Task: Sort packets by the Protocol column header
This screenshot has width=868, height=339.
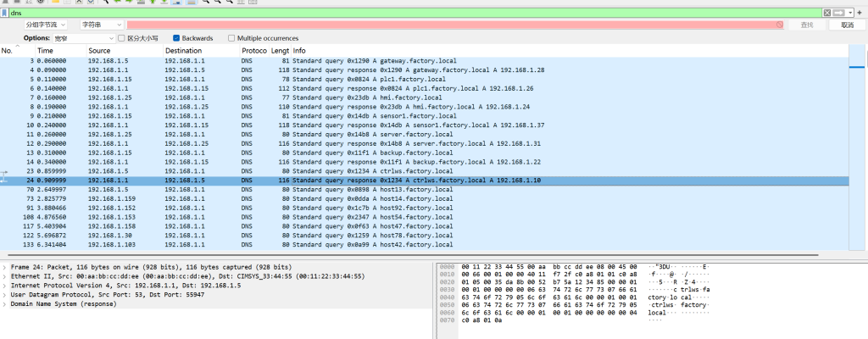Action: click(x=253, y=51)
